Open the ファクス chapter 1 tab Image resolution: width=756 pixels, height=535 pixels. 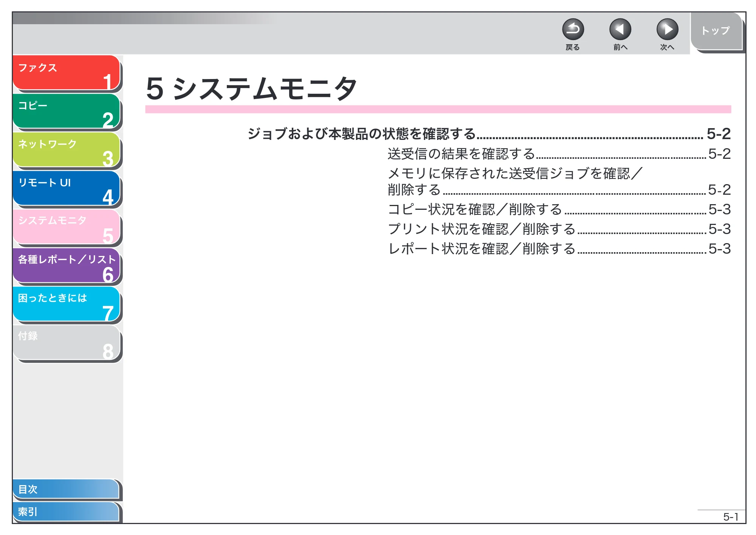click(66, 73)
